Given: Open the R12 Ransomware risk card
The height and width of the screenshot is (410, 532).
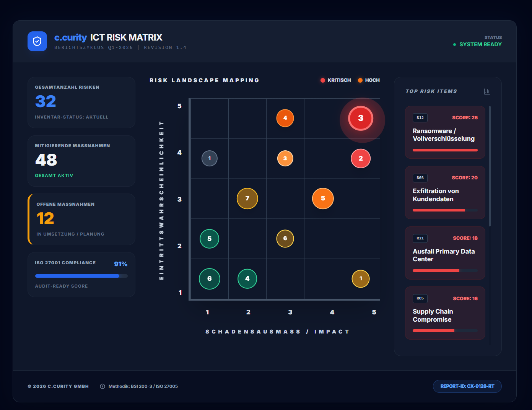Looking at the screenshot, I should [x=445, y=132].
